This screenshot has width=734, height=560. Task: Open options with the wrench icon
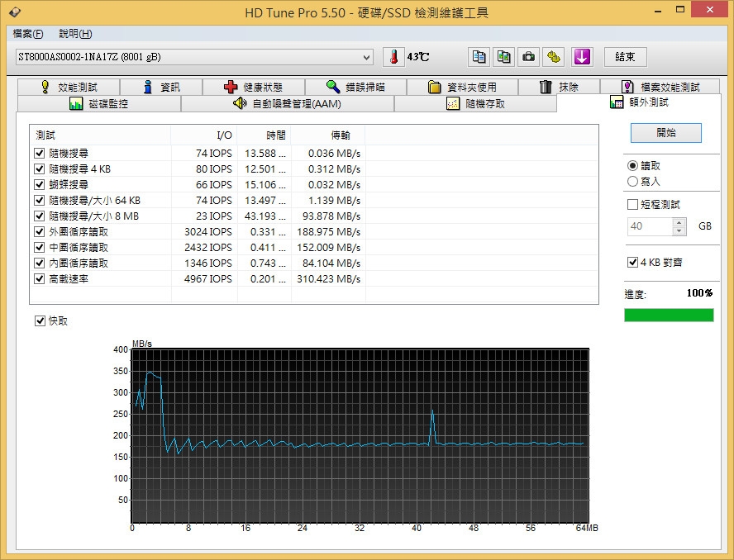pos(553,57)
